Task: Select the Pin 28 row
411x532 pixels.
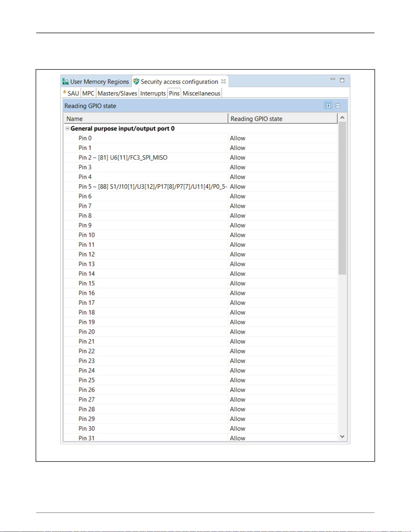Action: (x=201, y=409)
